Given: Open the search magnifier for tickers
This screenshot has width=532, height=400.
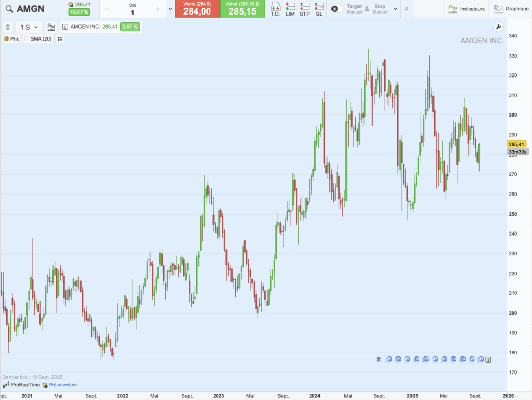Looking at the screenshot, I should point(9,8).
